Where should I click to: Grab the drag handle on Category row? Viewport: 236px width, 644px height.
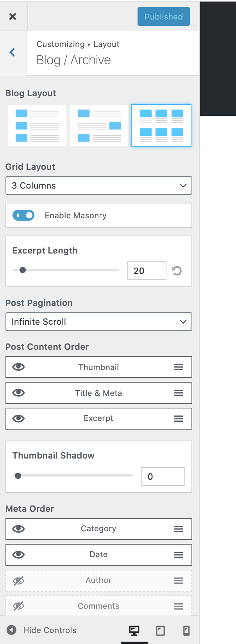click(179, 529)
